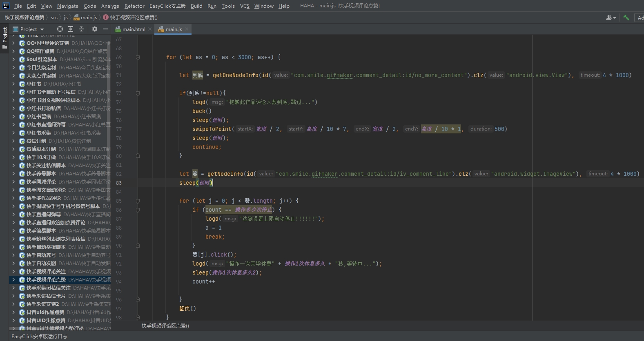The width and height of the screenshot is (644, 341).
Task: Open the VCS menu
Action: 245,6
